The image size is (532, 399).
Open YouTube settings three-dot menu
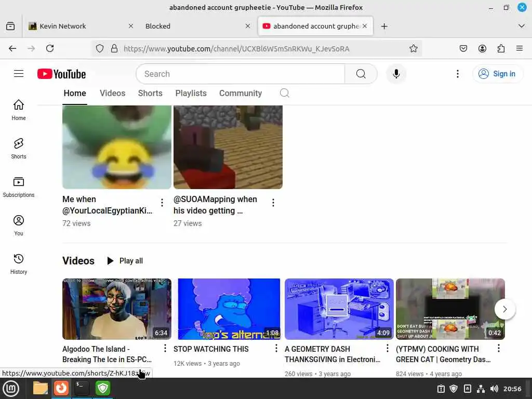point(457,74)
